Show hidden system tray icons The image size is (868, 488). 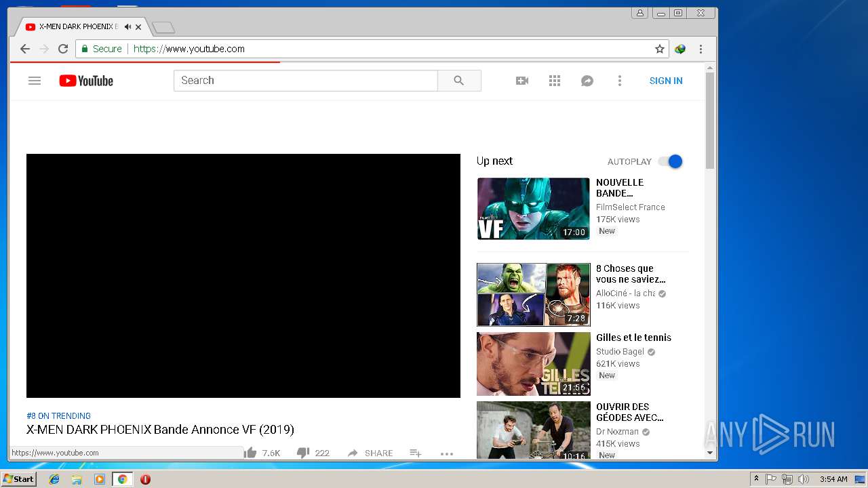(756, 479)
